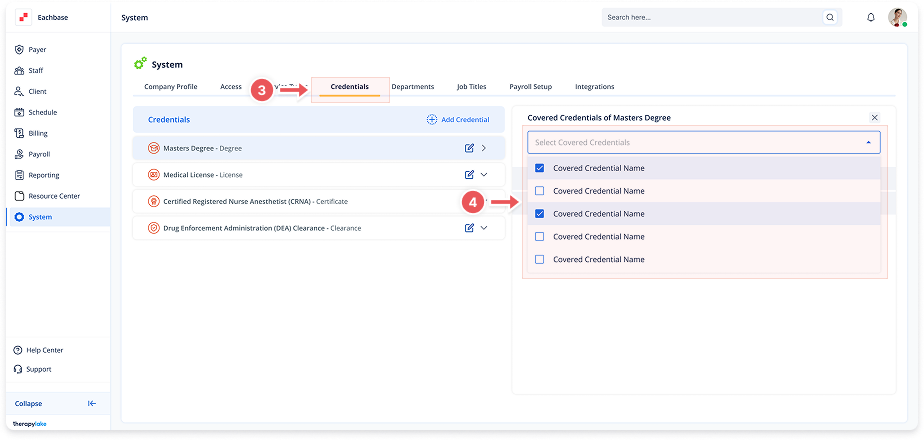Switch to the Departments tab
Screen dimensions: 924x440
tap(412, 87)
